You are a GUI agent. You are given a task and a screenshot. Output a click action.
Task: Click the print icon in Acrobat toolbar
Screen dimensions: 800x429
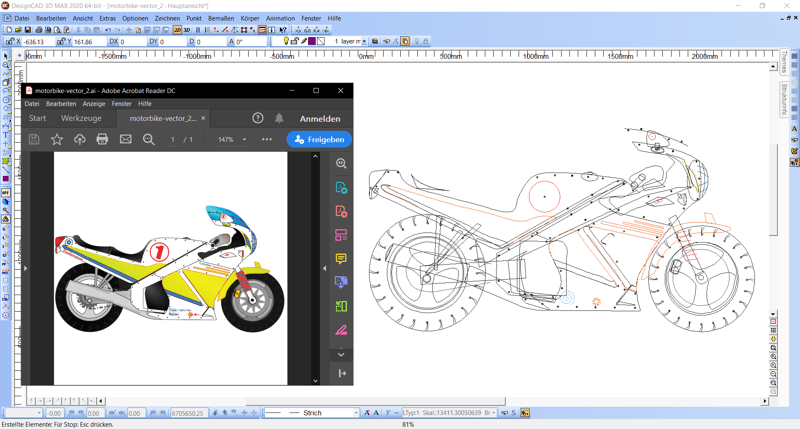102,140
